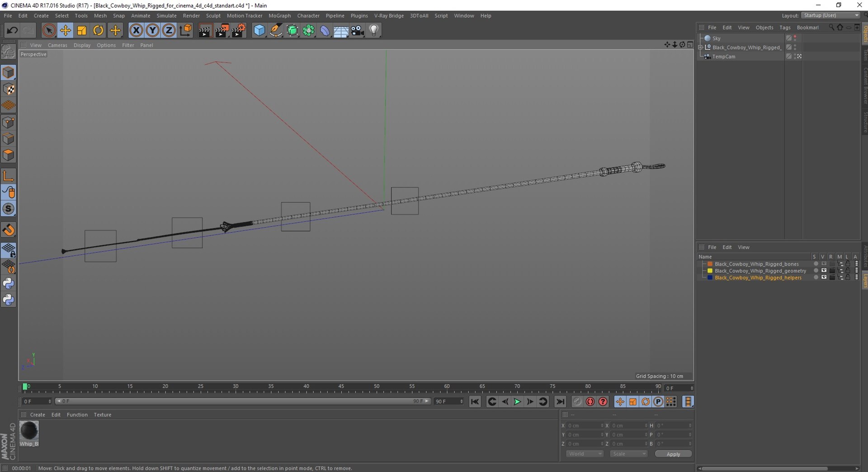Image resolution: width=868 pixels, height=472 pixels.
Task: Open the World coordinate dropdown
Action: pyautogui.click(x=585, y=454)
